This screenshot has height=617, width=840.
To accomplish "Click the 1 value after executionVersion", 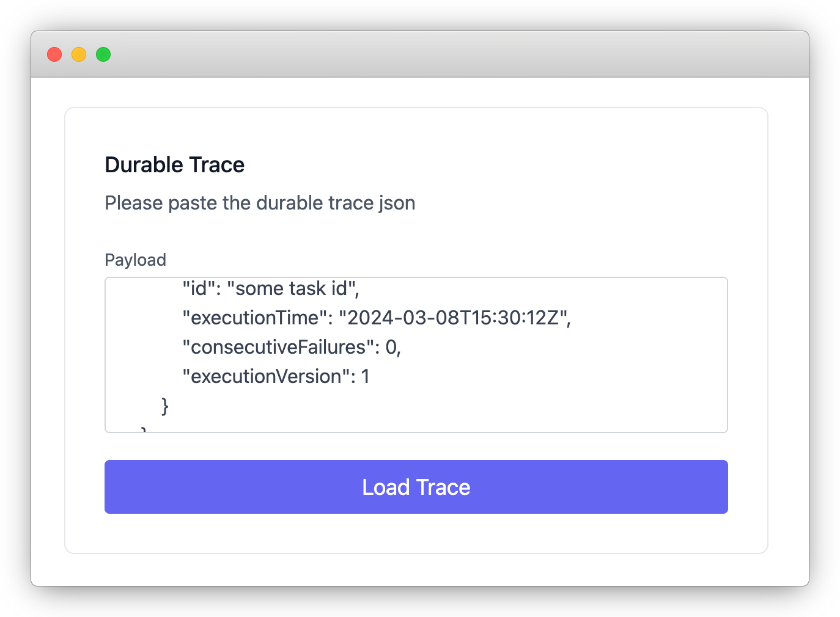I will (366, 376).
